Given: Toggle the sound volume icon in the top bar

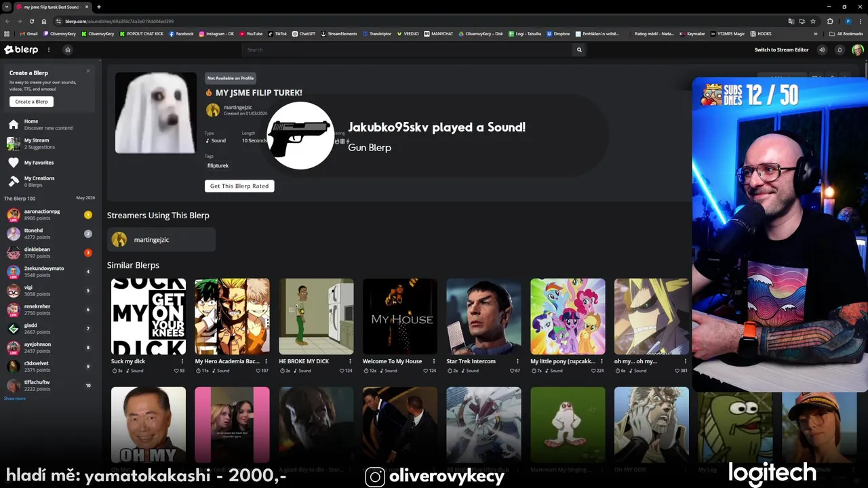Looking at the screenshot, I should pyautogui.click(x=822, y=49).
